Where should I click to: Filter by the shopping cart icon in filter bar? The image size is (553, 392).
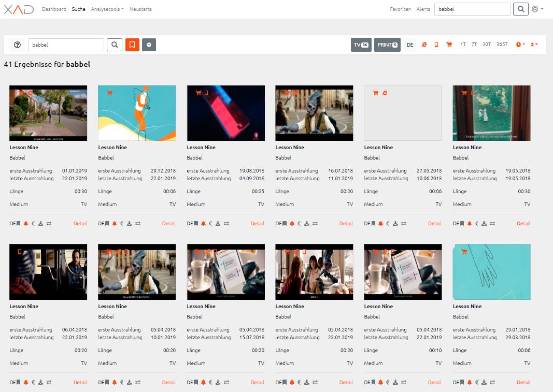coord(449,45)
